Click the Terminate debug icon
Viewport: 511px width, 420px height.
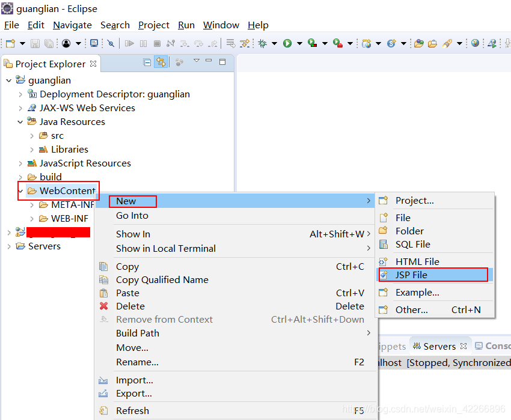[157, 43]
